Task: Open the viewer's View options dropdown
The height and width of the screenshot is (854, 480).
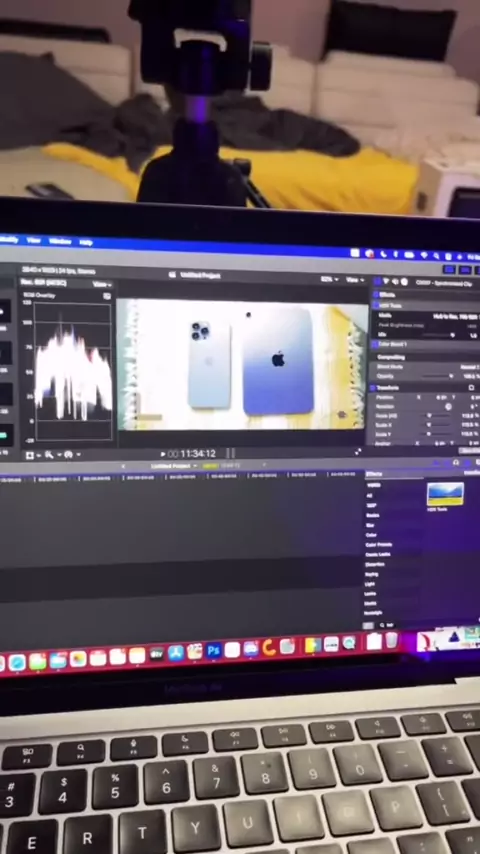Action: point(355,279)
